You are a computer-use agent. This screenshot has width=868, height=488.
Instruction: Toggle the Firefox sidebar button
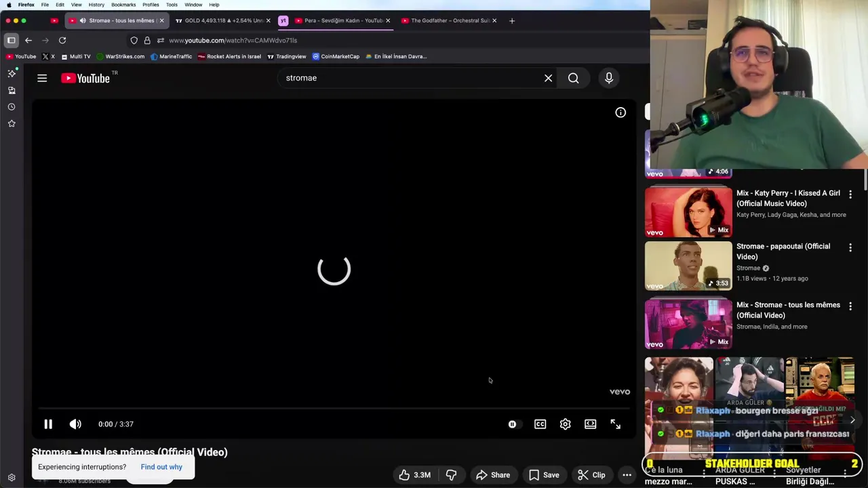tap(12, 41)
